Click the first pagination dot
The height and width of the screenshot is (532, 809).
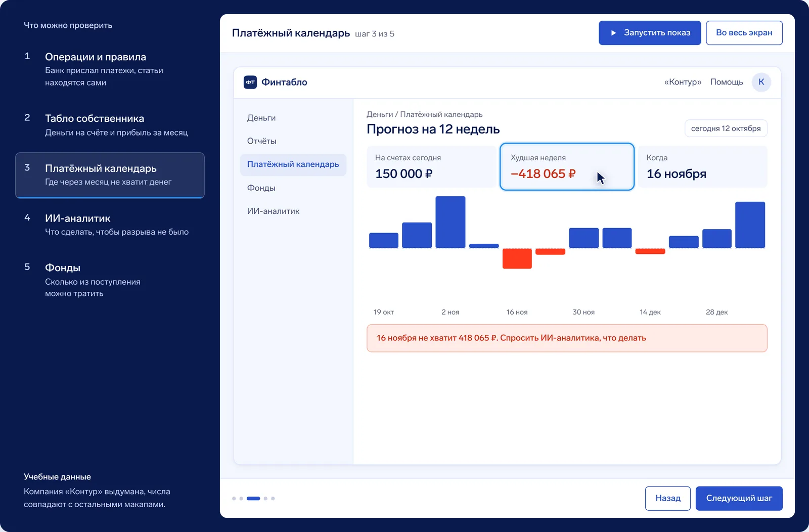[x=234, y=499]
